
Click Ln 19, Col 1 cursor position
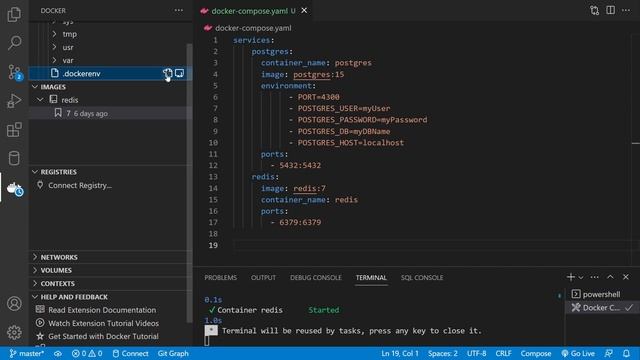(x=400, y=353)
